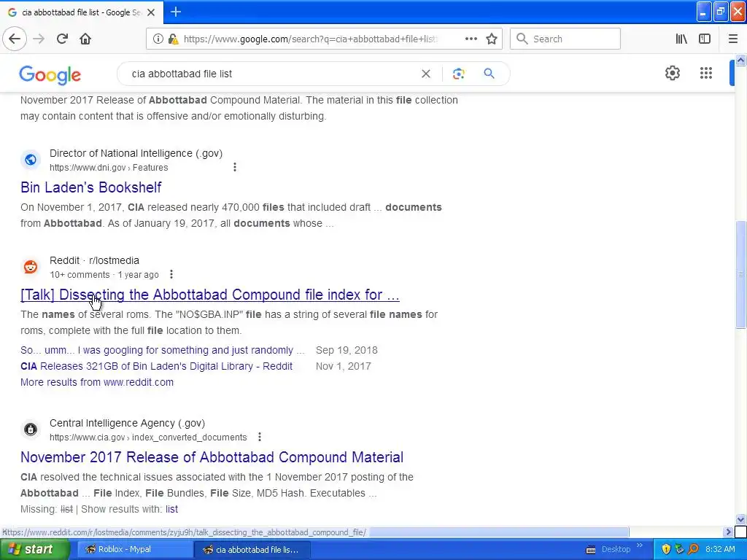Bookmark this page with the star
Image resolution: width=747 pixels, height=560 pixels.
coord(492,39)
